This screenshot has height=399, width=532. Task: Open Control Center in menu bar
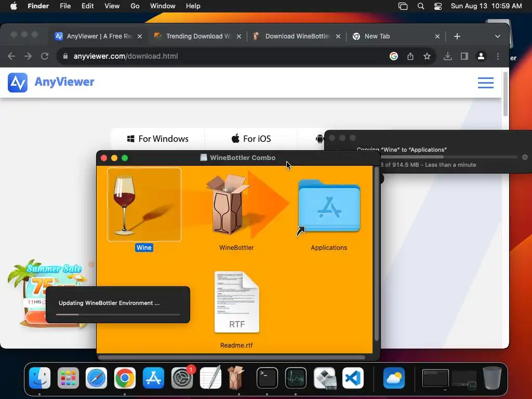tap(438, 6)
